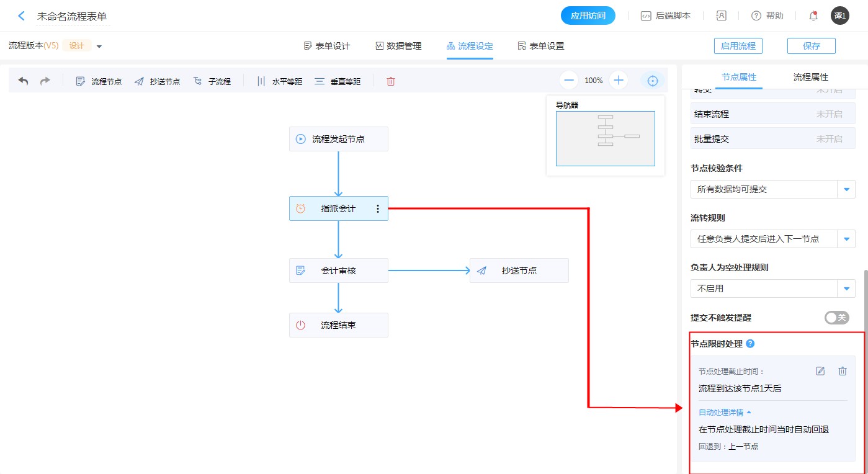Screen dimensions: 868x474
Task: Click the 启用流程 button
Action: tap(738, 46)
